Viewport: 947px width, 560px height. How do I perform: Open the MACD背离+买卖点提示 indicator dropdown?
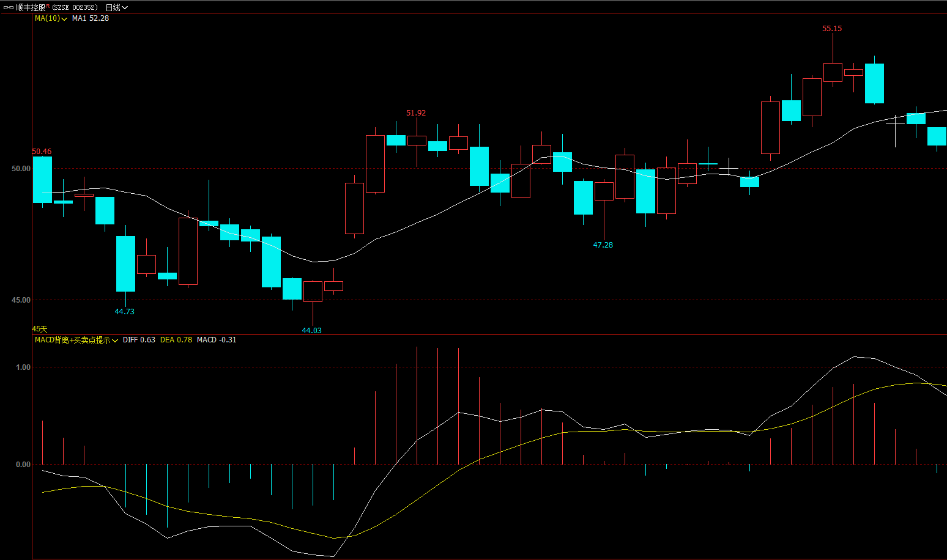(76, 340)
